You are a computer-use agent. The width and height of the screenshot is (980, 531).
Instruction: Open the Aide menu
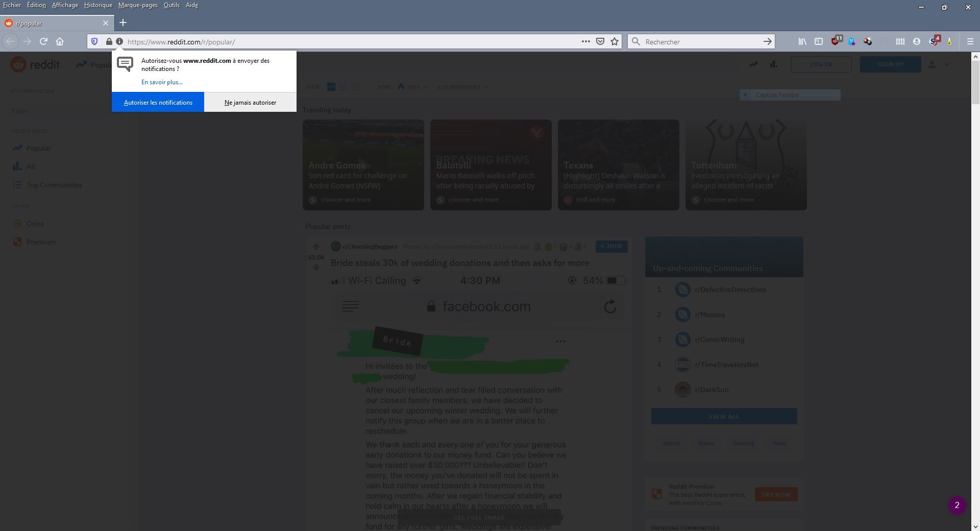tap(192, 5)
